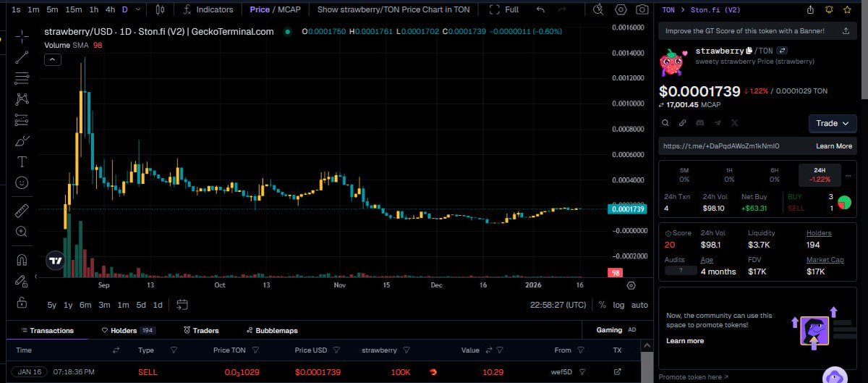
Task: Toggle auto scale on price axis
Action: 639,305
